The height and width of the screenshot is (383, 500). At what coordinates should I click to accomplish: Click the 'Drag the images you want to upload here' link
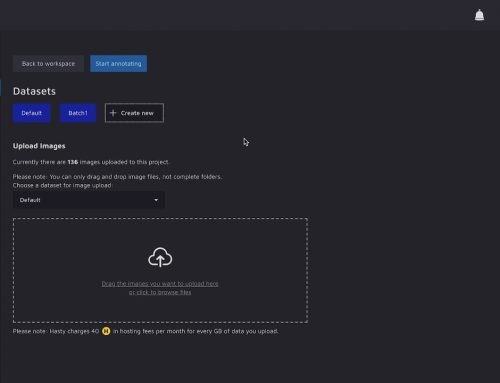tap(160, 284)
